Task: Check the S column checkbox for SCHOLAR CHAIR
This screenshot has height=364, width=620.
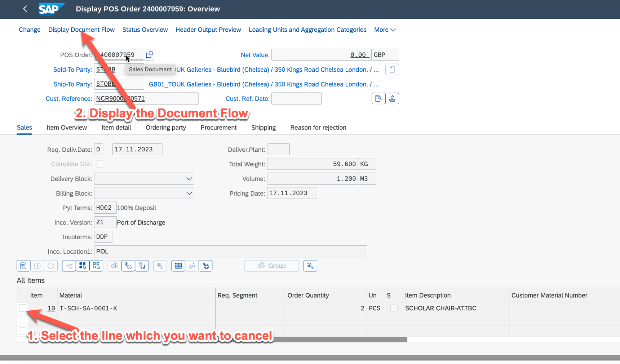Action: [393, 308]
